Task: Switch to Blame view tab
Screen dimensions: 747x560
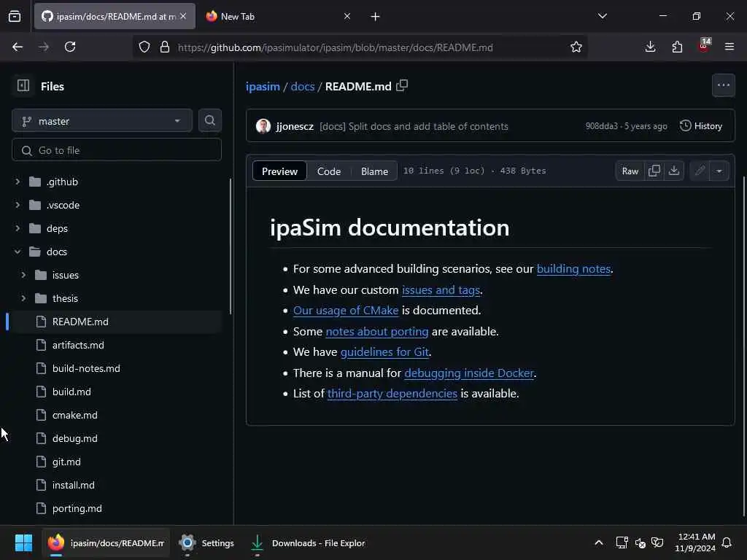Action: (x=374, y=171)
